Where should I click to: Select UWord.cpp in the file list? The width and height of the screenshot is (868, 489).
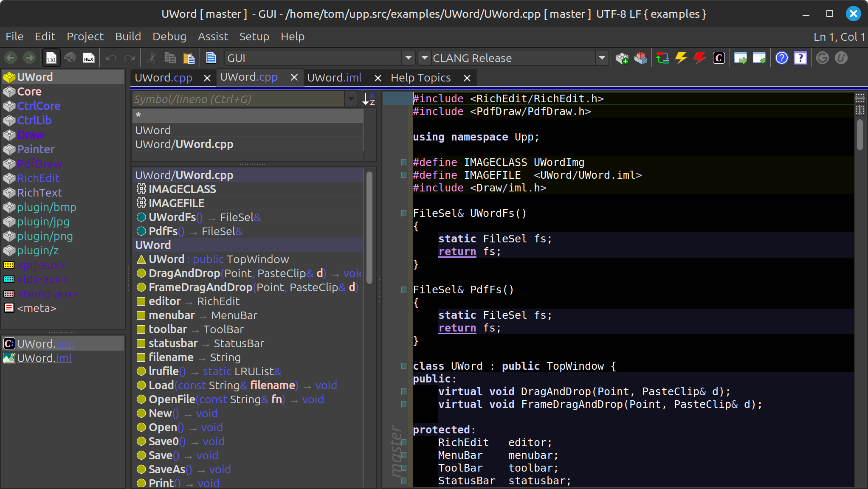click(63, 344)
